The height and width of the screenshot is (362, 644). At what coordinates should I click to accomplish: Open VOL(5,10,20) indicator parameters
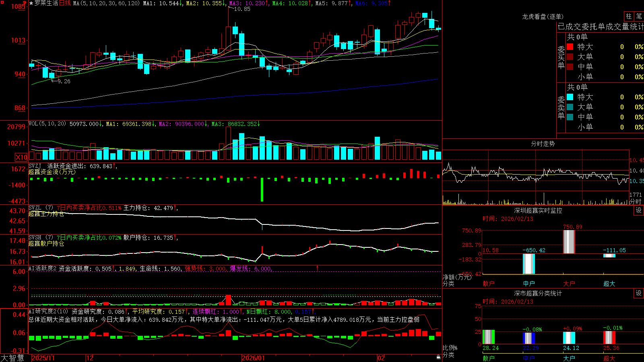(47, 124)
